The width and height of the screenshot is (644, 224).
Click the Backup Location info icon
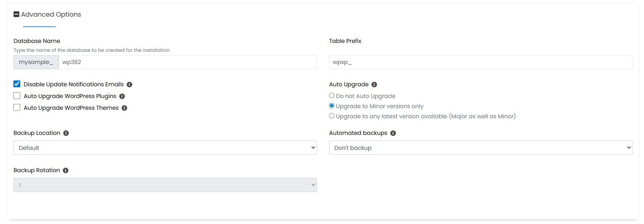[x=66, y=133]
